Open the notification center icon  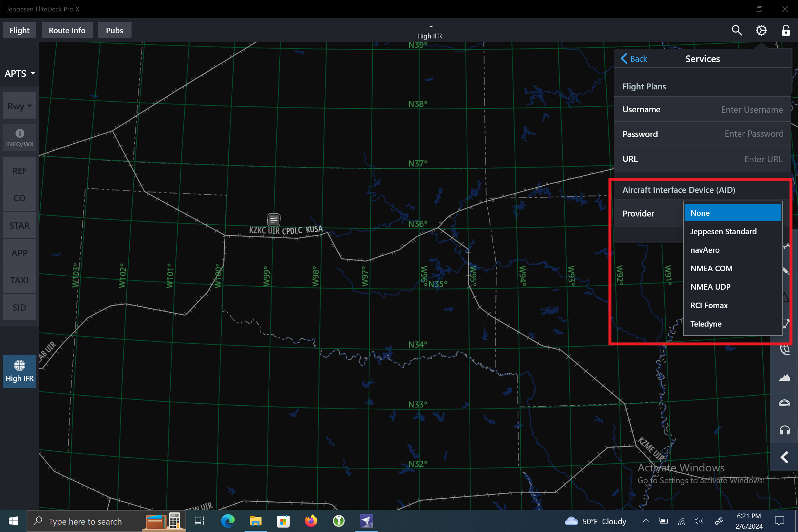pos(780,521)
